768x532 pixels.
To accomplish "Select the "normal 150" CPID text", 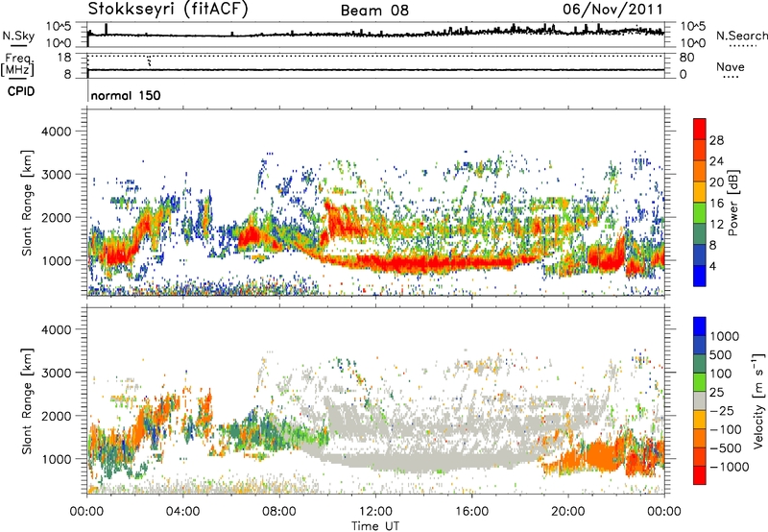I will click(126, 95).
